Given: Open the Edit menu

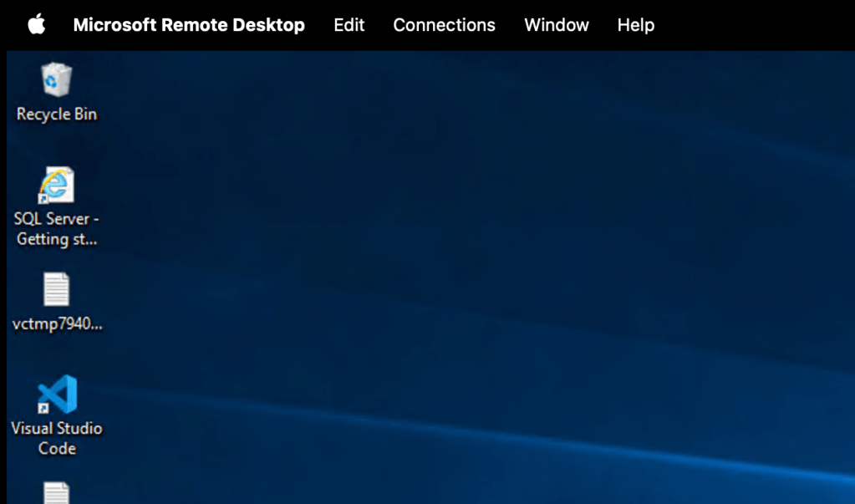Looking at the screenshot, I should tap(349, 25).
